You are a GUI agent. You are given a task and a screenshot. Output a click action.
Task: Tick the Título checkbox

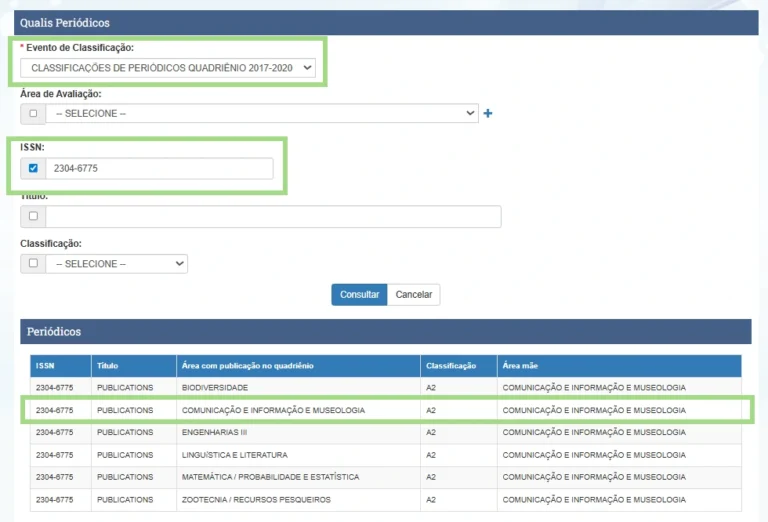click(x=33, y=216)
